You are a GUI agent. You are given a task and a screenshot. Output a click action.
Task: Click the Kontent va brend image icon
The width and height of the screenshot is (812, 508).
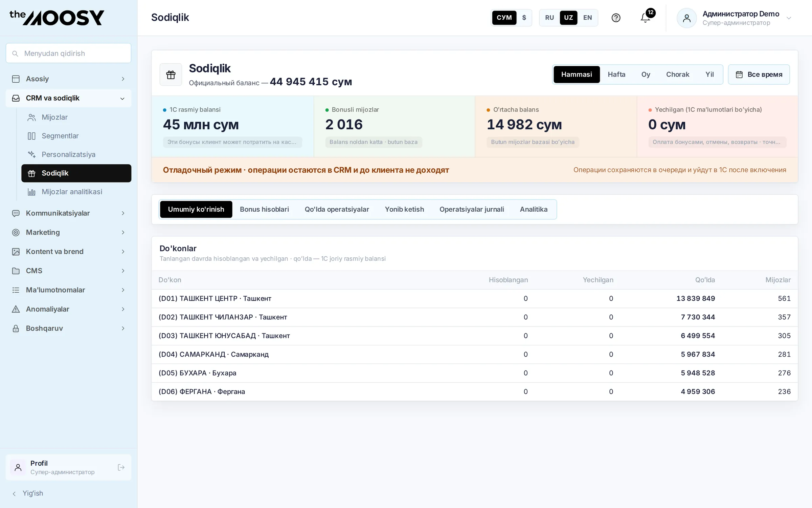16,252
